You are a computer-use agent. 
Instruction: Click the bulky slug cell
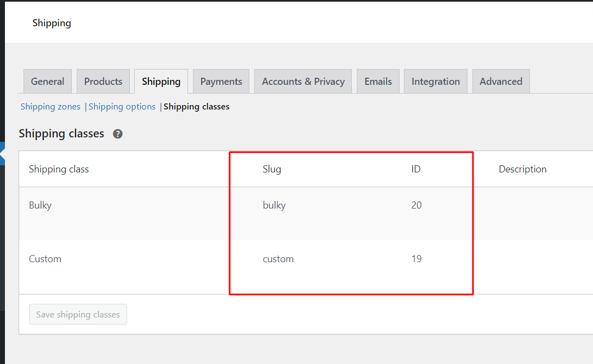pos(274,205)
